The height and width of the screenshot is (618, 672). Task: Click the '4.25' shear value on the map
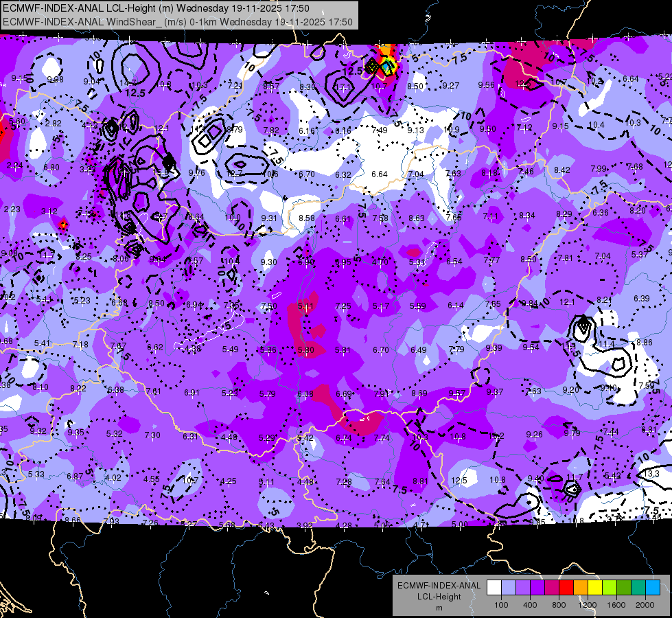pos(228,481)
